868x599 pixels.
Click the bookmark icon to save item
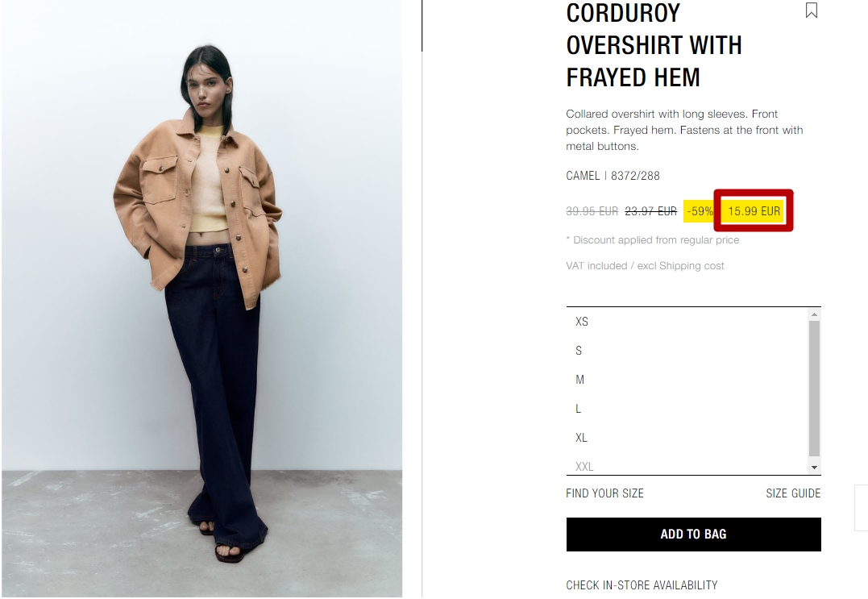click(x=811, y=10)
